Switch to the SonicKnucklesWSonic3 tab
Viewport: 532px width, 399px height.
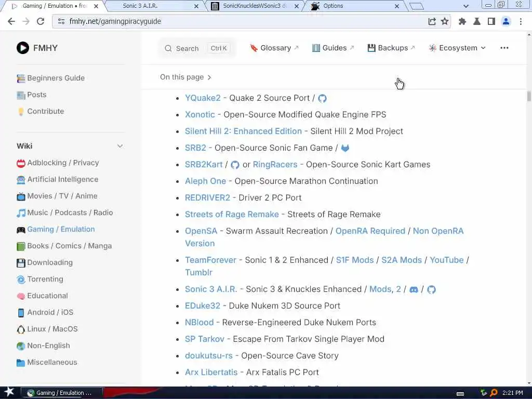[x=255, y=6]
